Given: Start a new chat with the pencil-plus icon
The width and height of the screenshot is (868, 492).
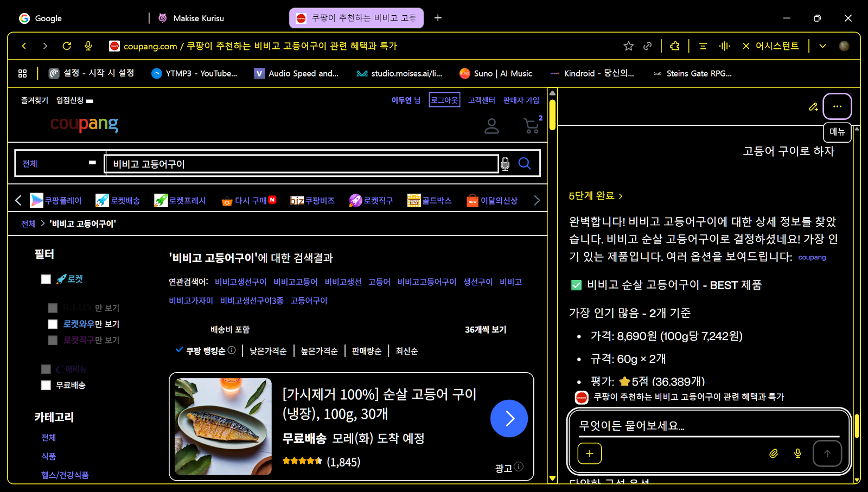Looking at the screenshot, I should click(813, 107).
